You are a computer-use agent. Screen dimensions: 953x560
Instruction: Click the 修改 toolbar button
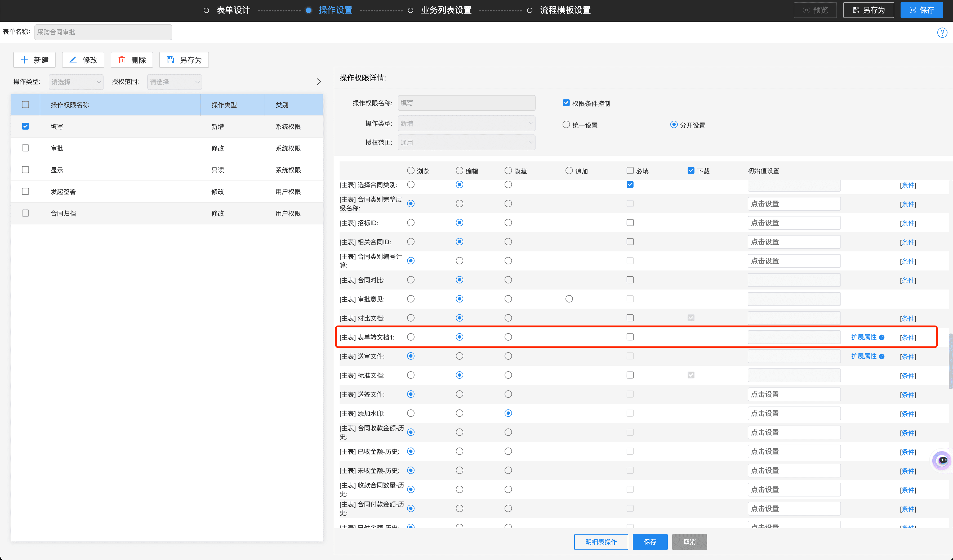click(83, 60)
